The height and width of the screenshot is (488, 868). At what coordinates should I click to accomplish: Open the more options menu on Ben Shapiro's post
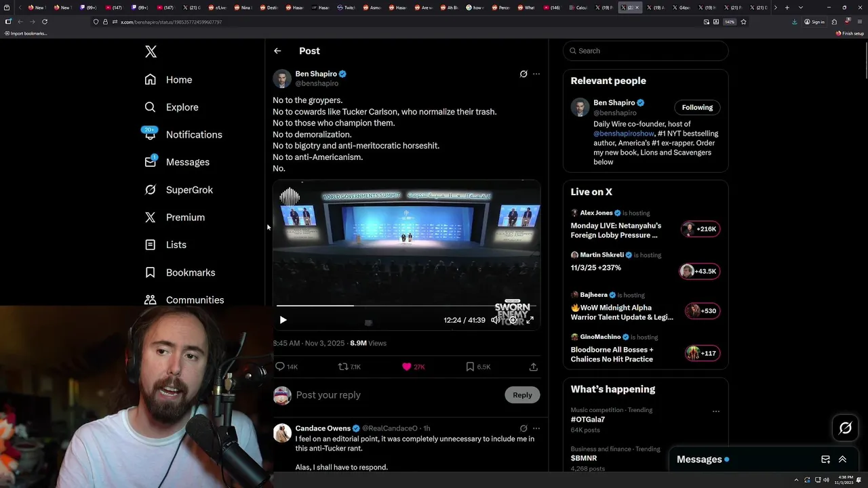pos(536,74)
